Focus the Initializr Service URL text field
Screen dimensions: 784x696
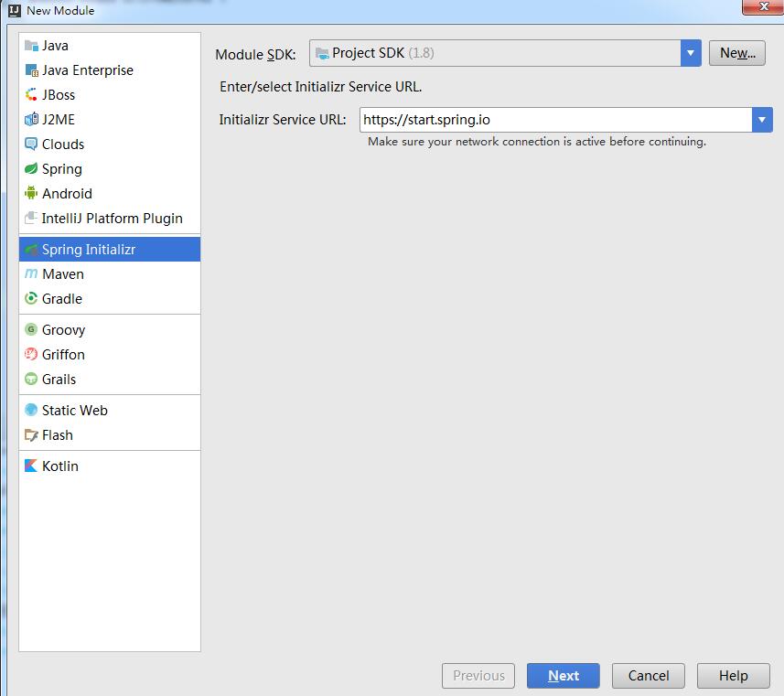pyautogui.click(x=555, y=120)
